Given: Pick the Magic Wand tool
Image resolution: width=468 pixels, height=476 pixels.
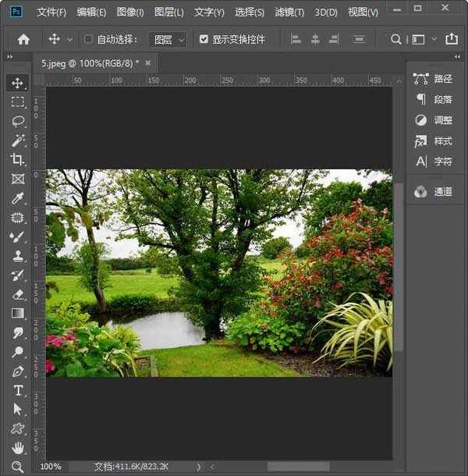Looking at the screenshot, I should (x=17, y=140).
